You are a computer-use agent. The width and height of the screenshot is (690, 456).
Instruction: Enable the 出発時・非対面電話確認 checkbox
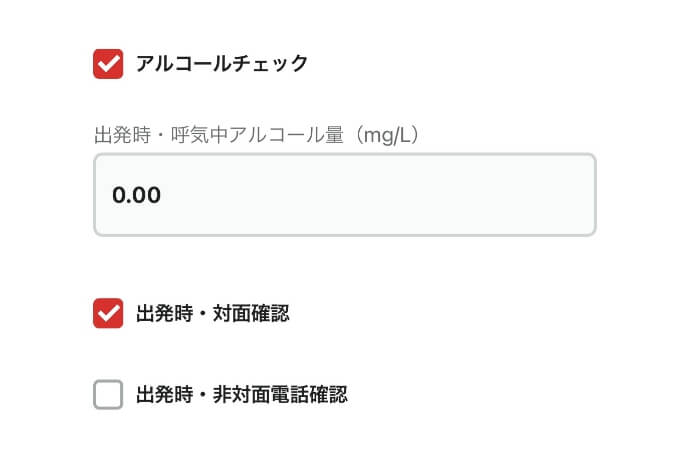108,395
